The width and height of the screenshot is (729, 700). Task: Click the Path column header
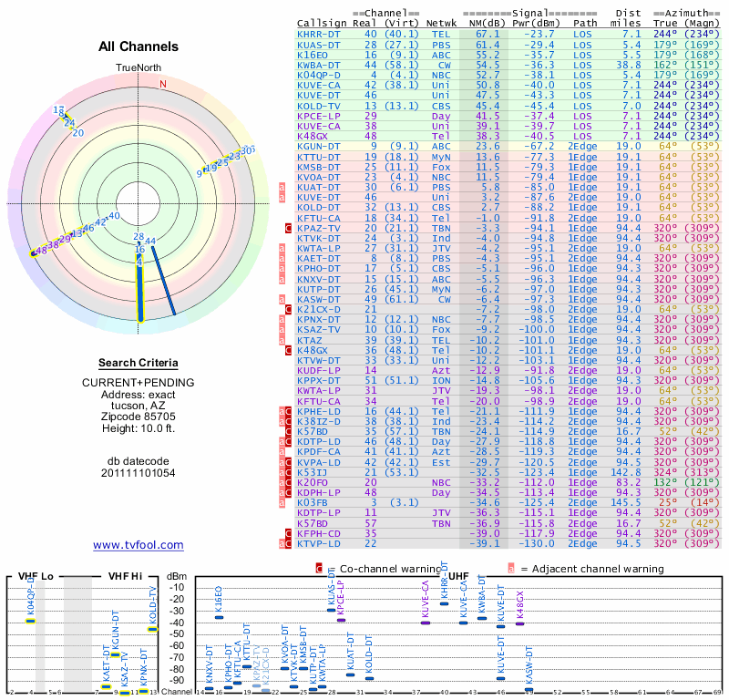585,24
